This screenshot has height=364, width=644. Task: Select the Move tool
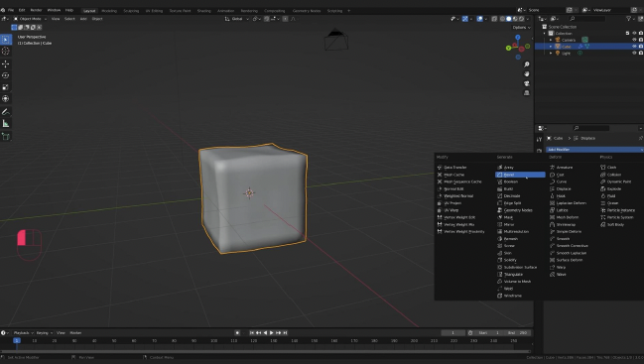[x=5, y=63]
